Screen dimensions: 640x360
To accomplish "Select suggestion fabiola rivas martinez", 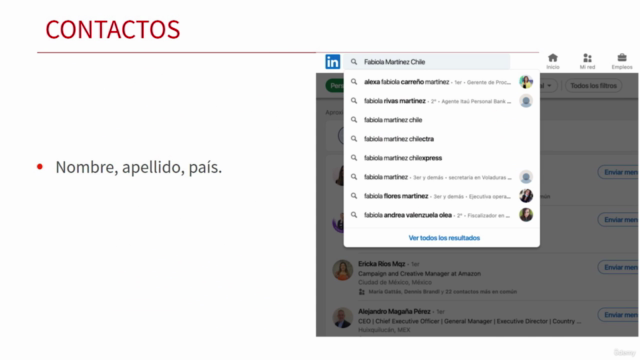I will (442, 101).
